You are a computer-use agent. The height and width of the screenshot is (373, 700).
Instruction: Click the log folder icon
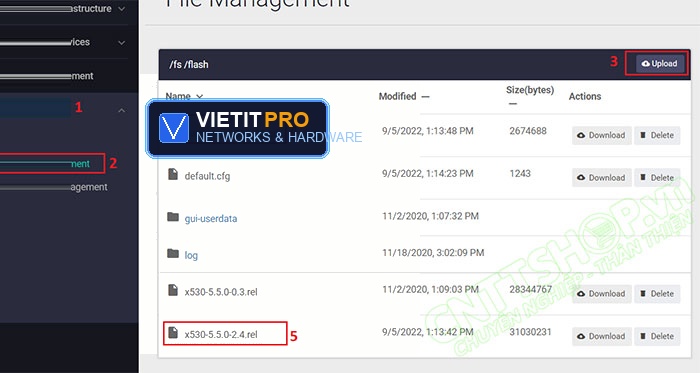pos(173,253)
